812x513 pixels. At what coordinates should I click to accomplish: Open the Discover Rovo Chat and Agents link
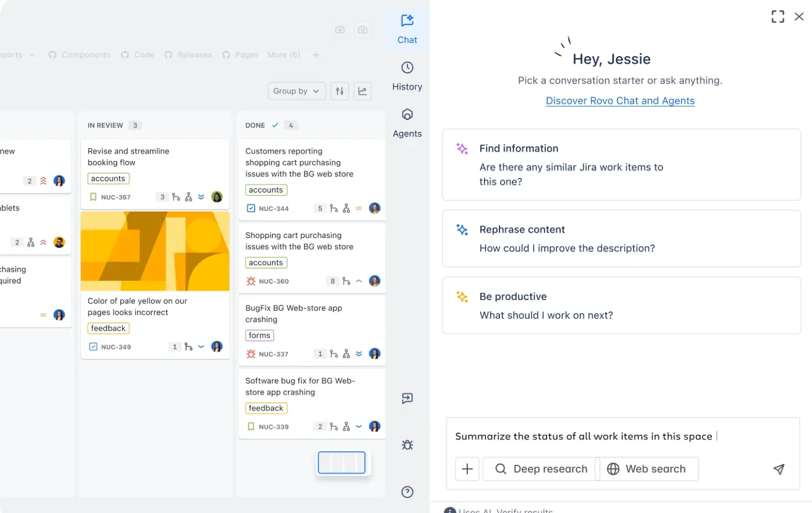[620, 101]
